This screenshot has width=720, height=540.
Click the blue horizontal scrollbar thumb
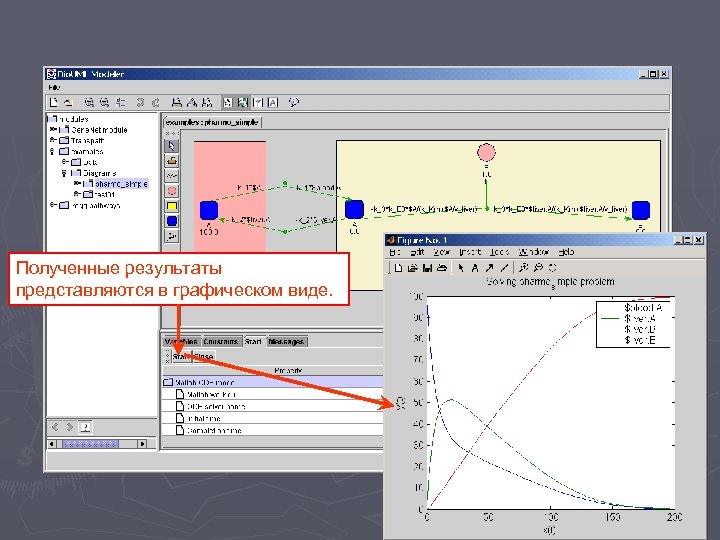pyautogui.click(x=90, y=444)
